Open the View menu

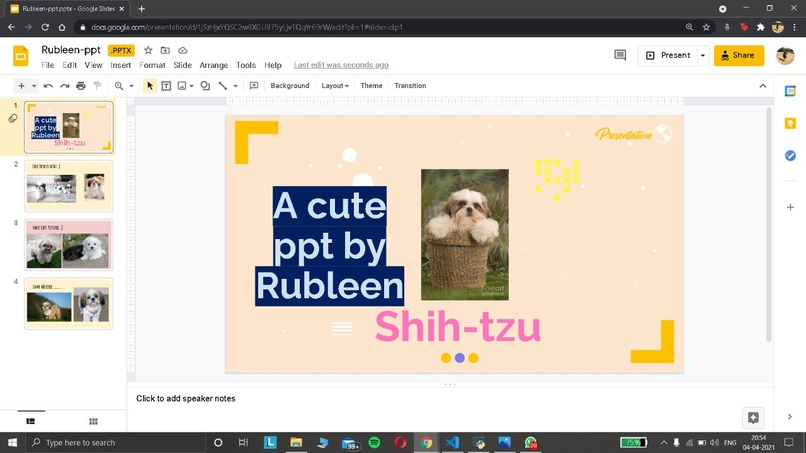pos(93,65)
